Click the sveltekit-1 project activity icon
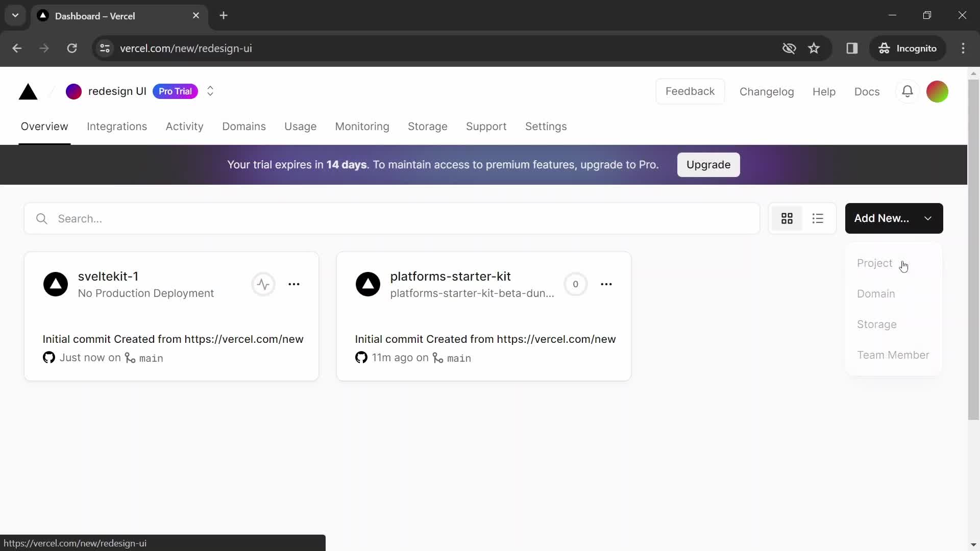The image size is (980, 551). tap(262, 284)
